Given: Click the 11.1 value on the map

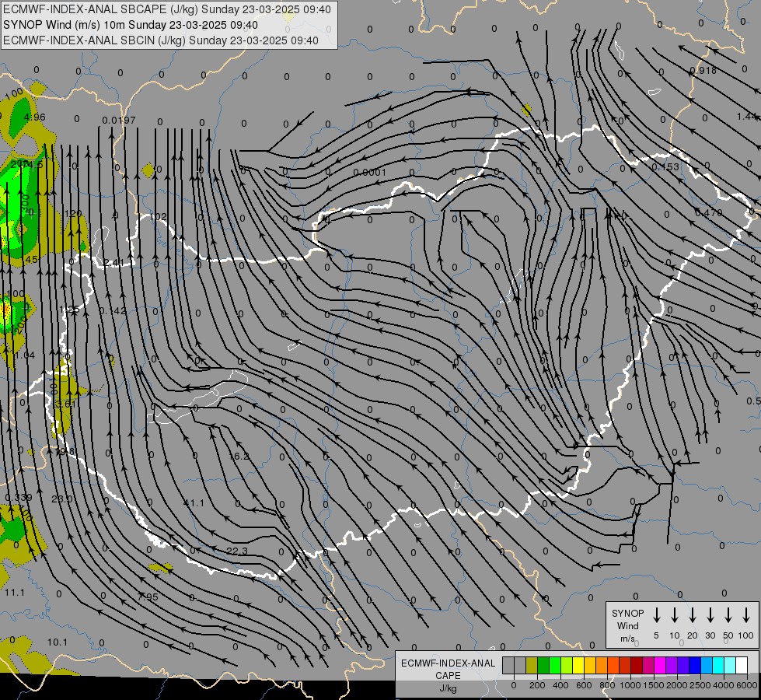Looking at the screenshot, I should click(x=15, y=593).
